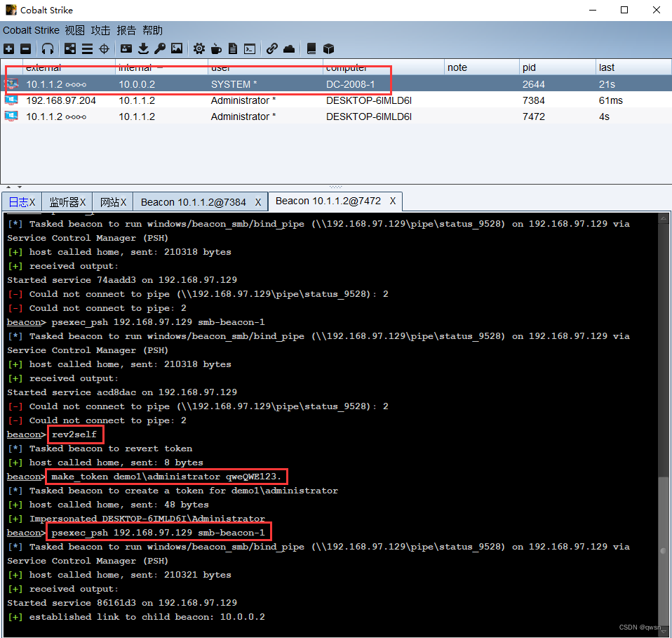Open the Cobalt Strike menu
The width and height of the screenshot is (672, 638).
tap(31, 30)
